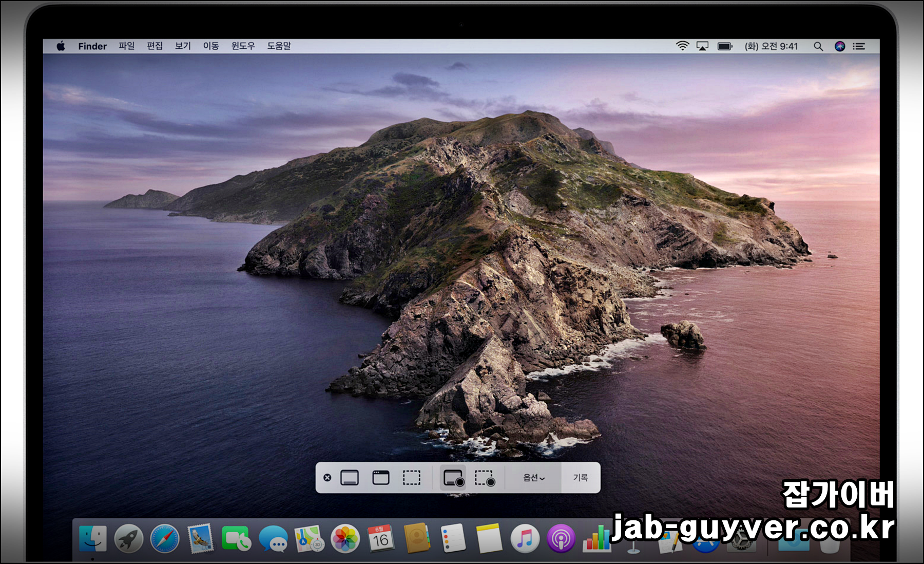This screenshot has height=564, width=924.
Task: Open the 옵션 options dropdown
Action: pyautogui.click(x=534, y=478)
